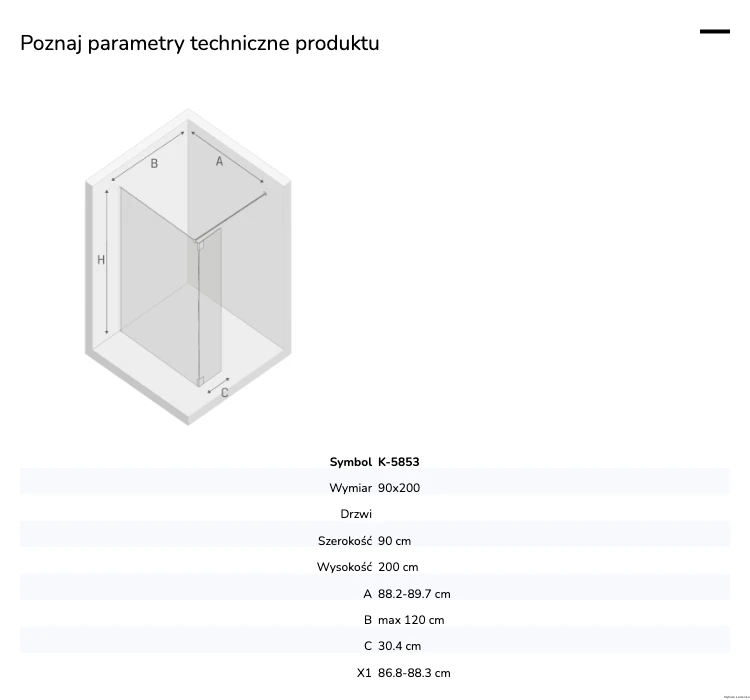Click the B max 120 cm value
Screen dimensions: 750x700
point(411,620)
